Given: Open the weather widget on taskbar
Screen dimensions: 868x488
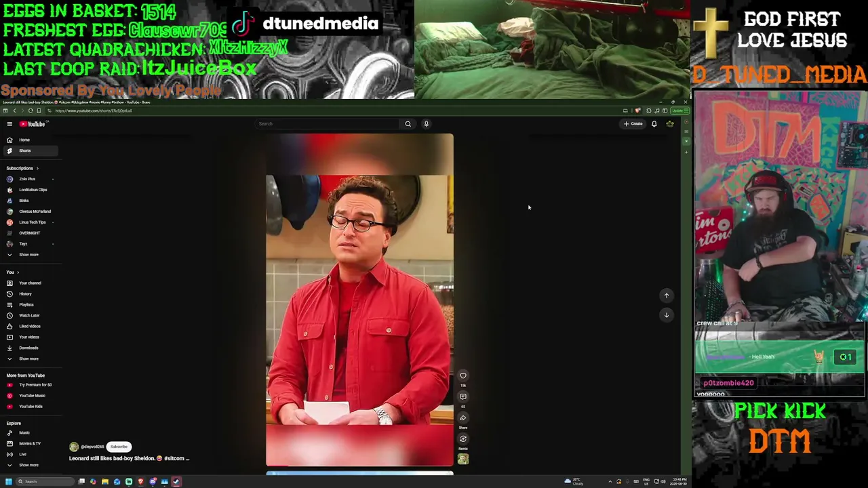Looking at the screenshot, I should tap(574, 482).
